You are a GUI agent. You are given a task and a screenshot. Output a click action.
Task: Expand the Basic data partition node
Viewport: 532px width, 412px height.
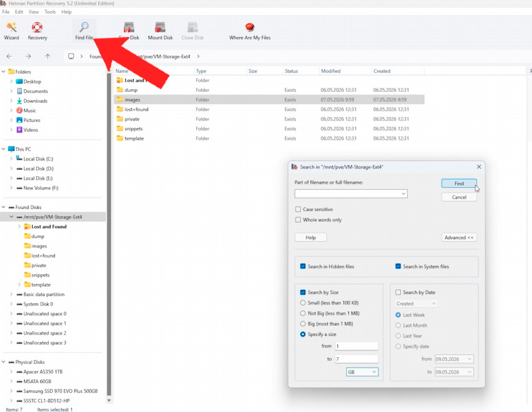(11, 295)
